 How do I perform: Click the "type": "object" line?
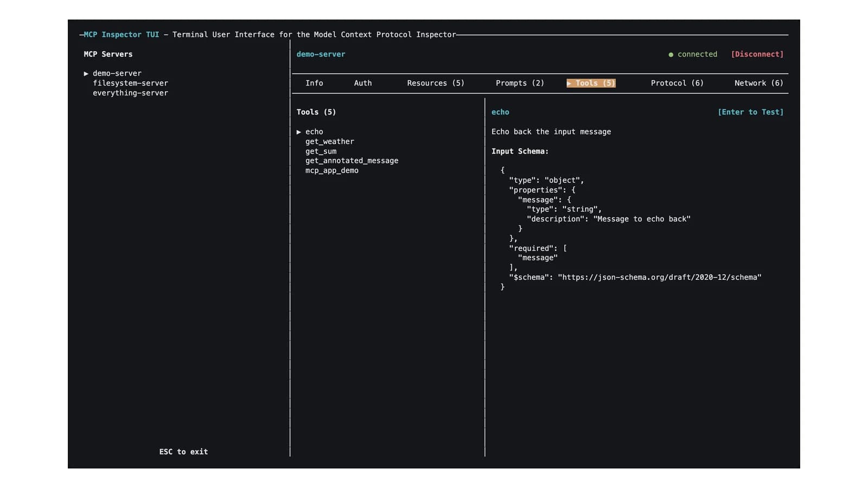(x=546, y=180)
